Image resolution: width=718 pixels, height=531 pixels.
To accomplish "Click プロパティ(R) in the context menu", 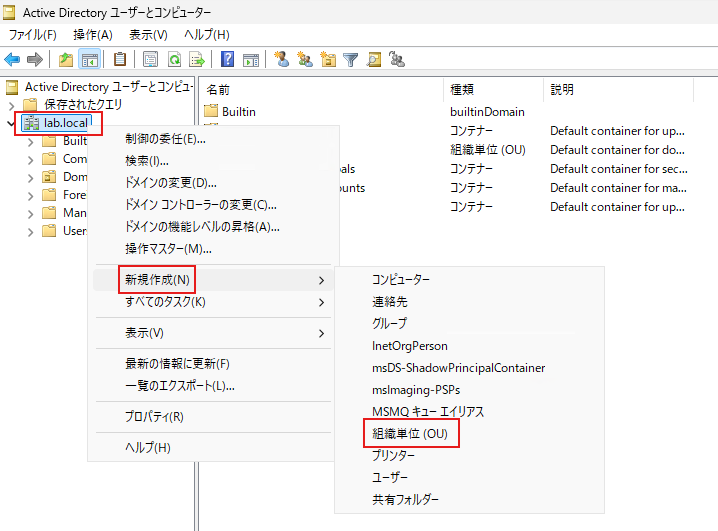I will pyautogui.click(x=154, y=416).
